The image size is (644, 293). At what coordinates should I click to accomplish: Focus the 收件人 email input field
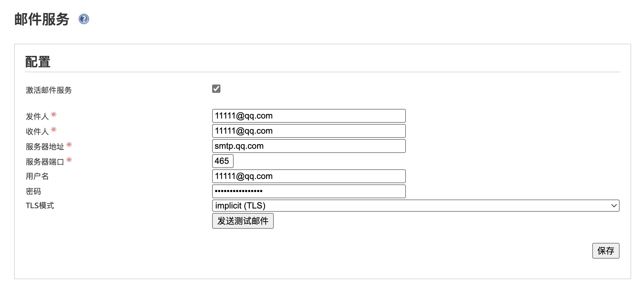(x=309, y=131)
